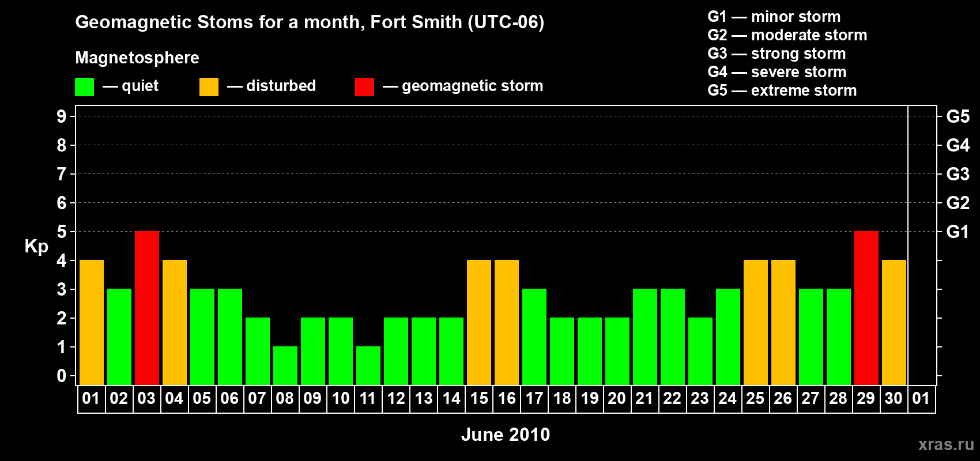Screen dimensions: 980x461
Task: Click the G1 axis label
Action: click(958, 232)
